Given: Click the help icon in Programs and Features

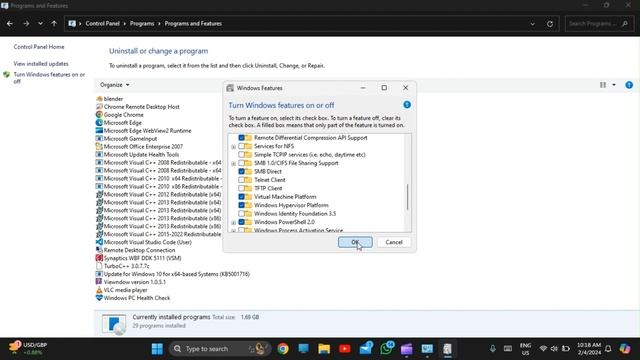Looking at the screenshot, I should tap(629, 85).
